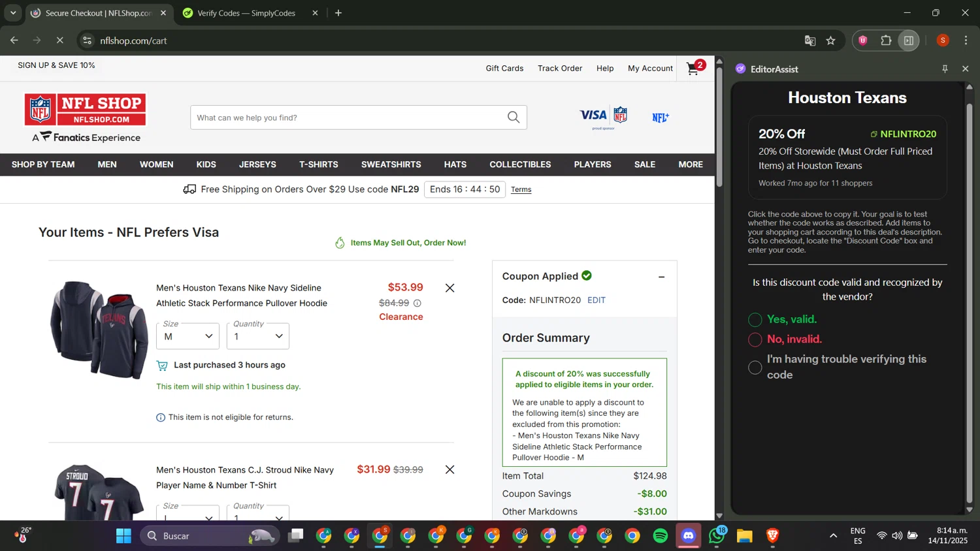The height and width of the screenshot is (551, 980).
Task: Open a new browser tab
Action: coord(338,13)
